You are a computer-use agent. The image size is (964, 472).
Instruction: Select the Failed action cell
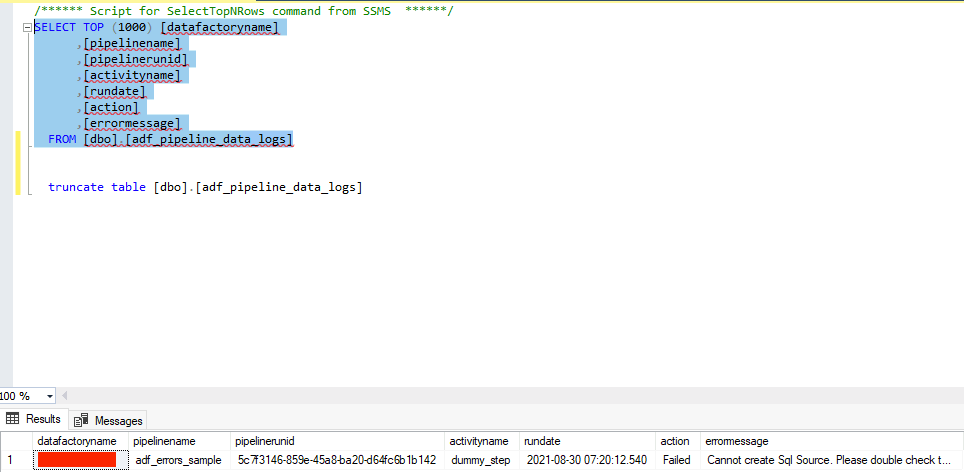pyautogui.click(x=676, y=460)
